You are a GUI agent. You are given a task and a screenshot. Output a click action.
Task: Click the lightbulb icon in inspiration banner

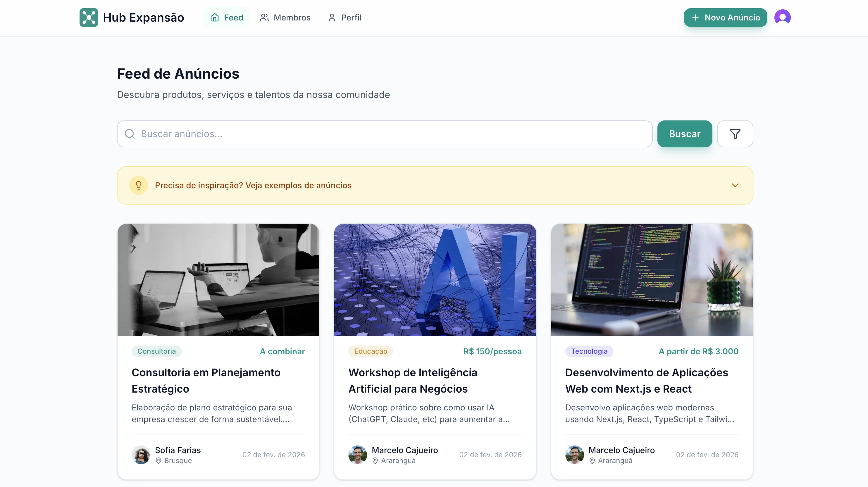click(139, 185)
